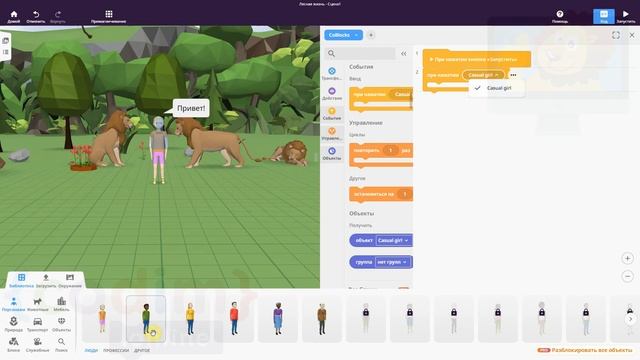
Task: Toggle snapping grid (Примагничивание) icon
Action: click(109, 15)
